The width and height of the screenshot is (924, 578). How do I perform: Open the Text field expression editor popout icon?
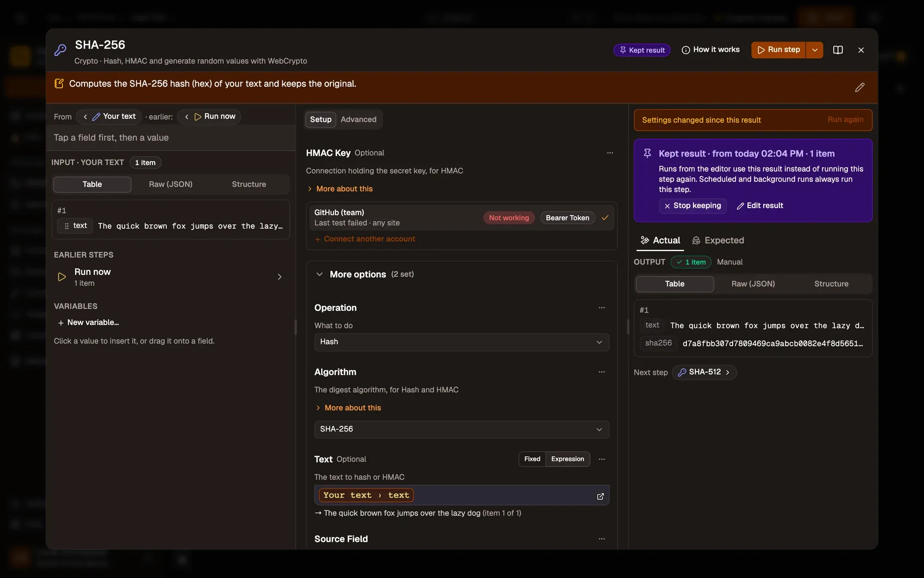pos(600,496)
